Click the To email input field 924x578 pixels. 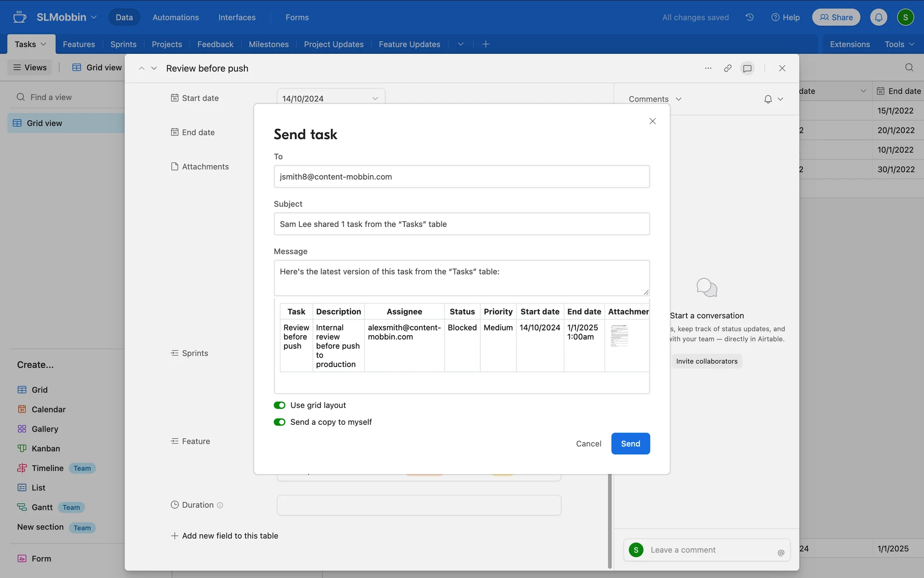pyautogui.click(x=462, y=177)
